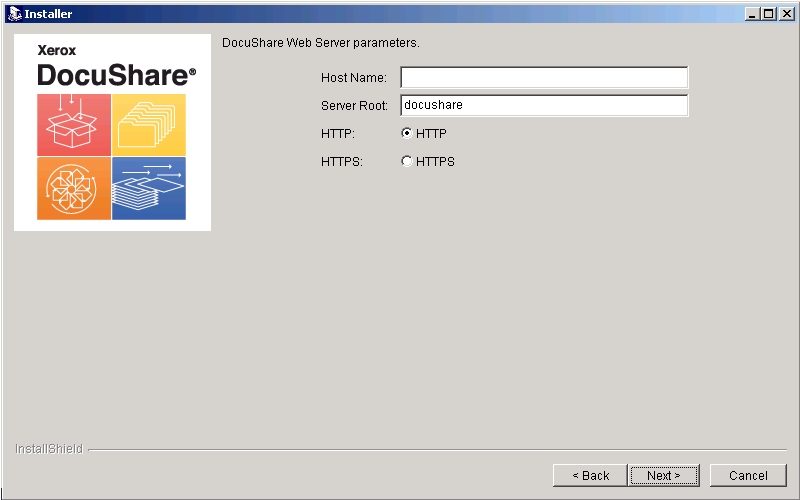Click the Host Name input field
The image size is (800, 500).
click(x=544, y=78)
